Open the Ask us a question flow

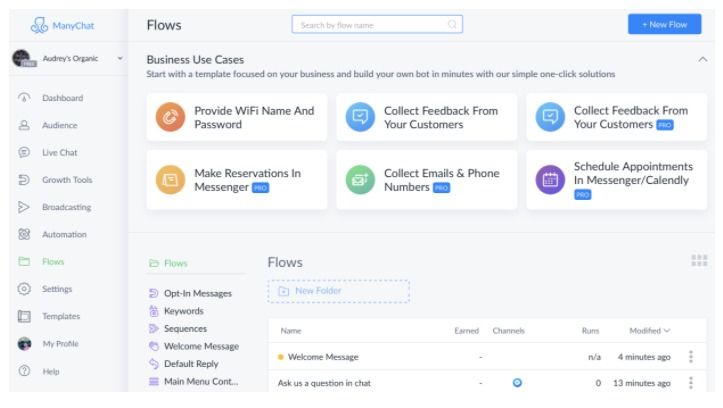click(x=324, y=383)
